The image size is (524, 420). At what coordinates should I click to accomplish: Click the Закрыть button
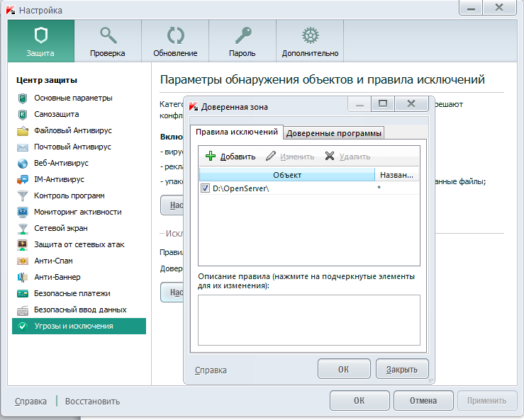click(x=402, y=369)
